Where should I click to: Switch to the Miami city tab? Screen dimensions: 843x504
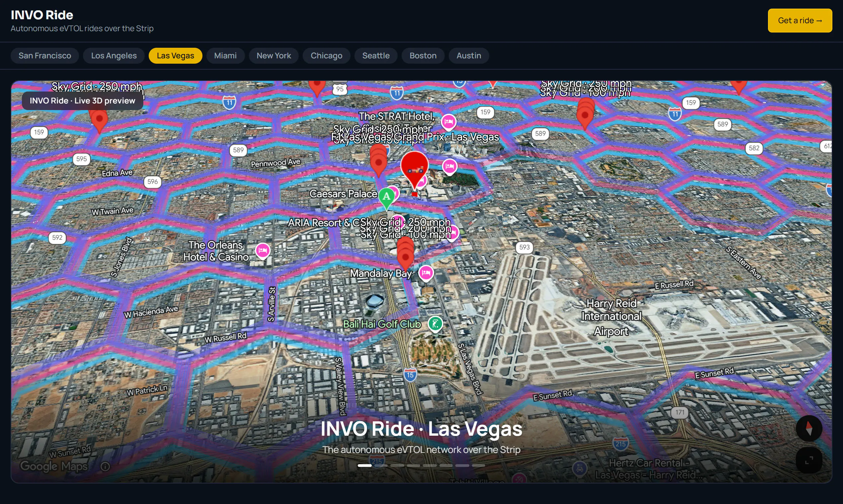[x=225, y=56]
